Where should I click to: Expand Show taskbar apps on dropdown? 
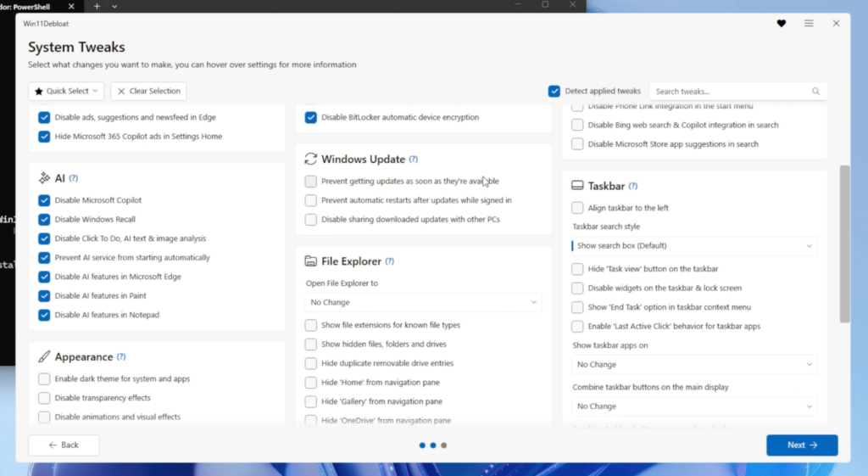pyautogui.click(x=694, y=365)
